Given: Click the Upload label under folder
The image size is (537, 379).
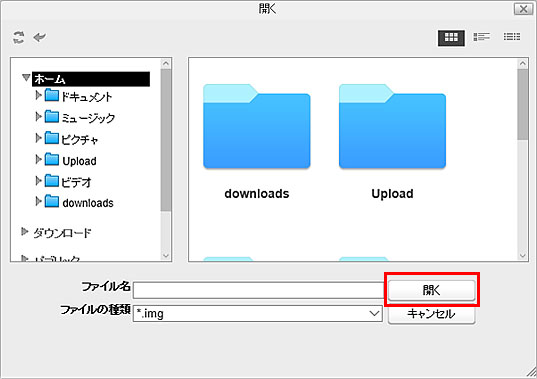Looking at the screenshot, I should 392,194.
